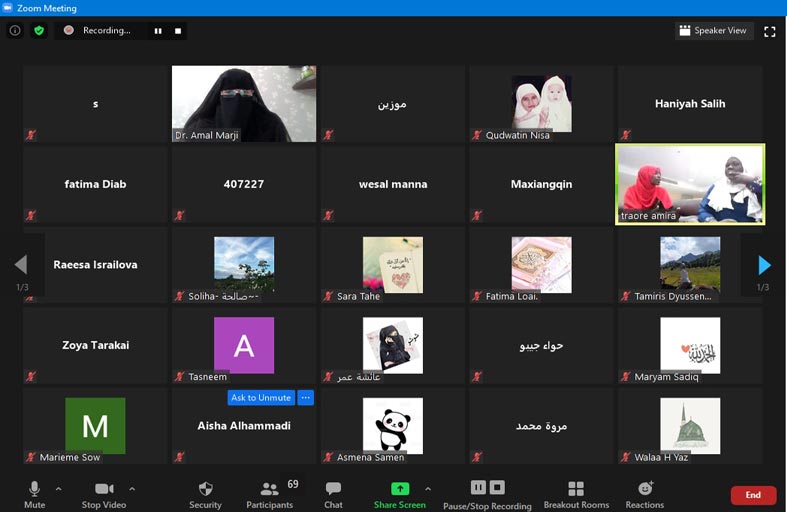Enter full screen mode
The height and width of the screenshot is (512, 787).
769,31
